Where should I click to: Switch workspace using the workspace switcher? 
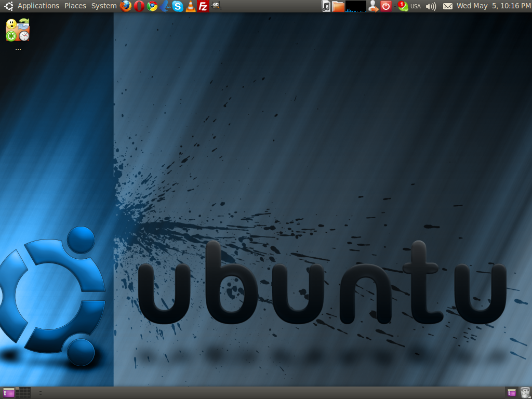click(x=23, y=393)
